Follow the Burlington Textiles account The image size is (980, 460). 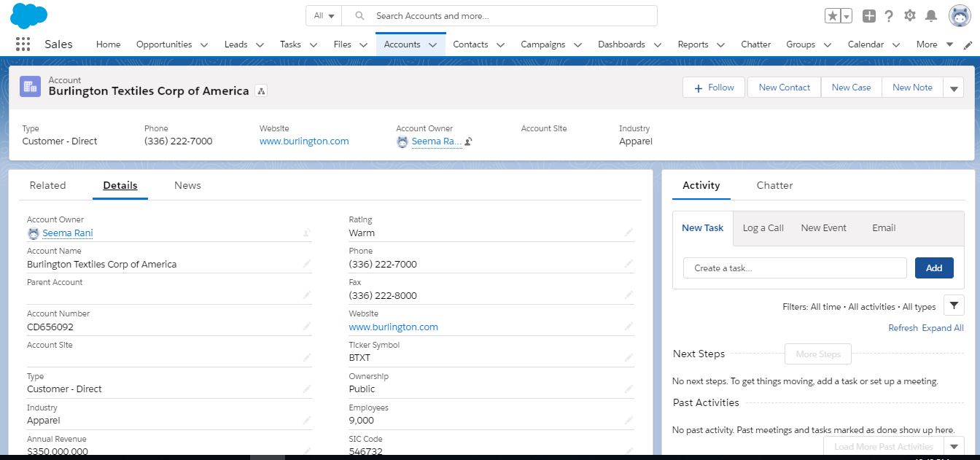[x=712, y=87]
